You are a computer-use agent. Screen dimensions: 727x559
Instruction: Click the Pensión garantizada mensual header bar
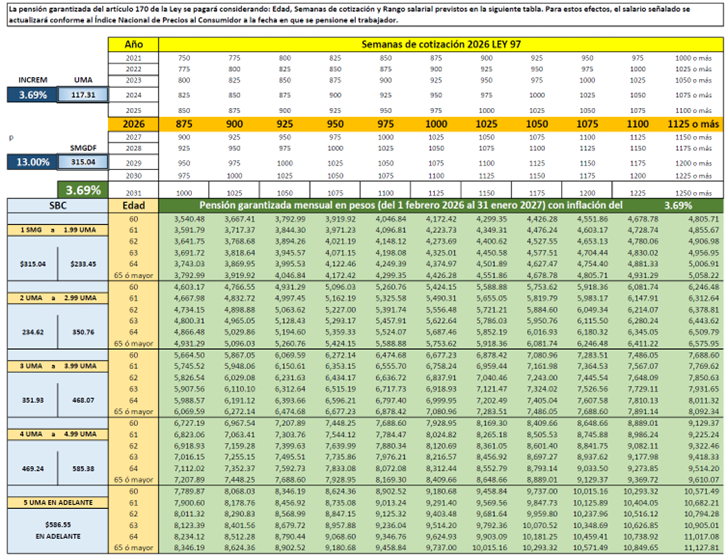[x=441, y=206]
